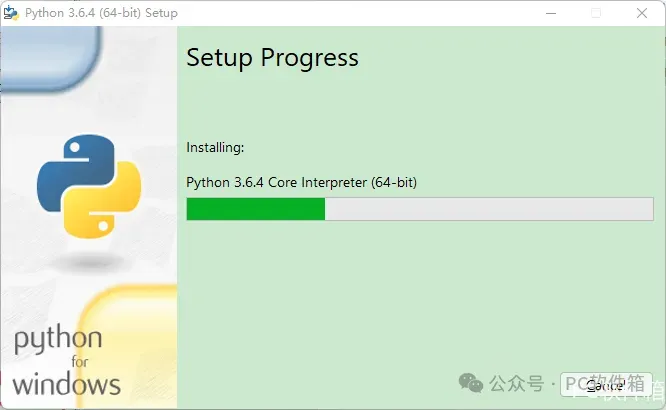
Task: Minimize the Python Setup window
Action: tap(551, 13)
